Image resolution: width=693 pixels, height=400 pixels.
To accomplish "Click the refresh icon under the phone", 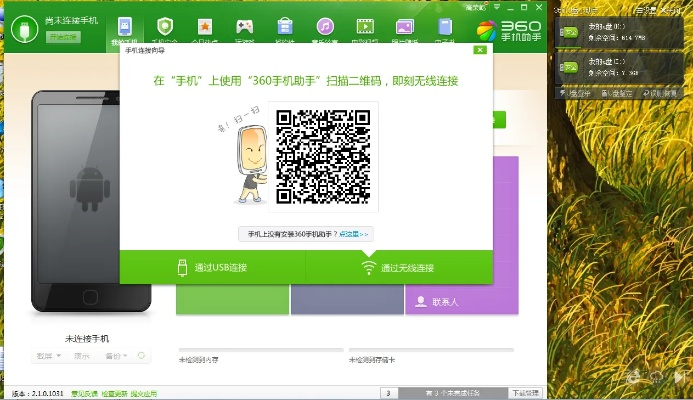I will tap(141, 355).
